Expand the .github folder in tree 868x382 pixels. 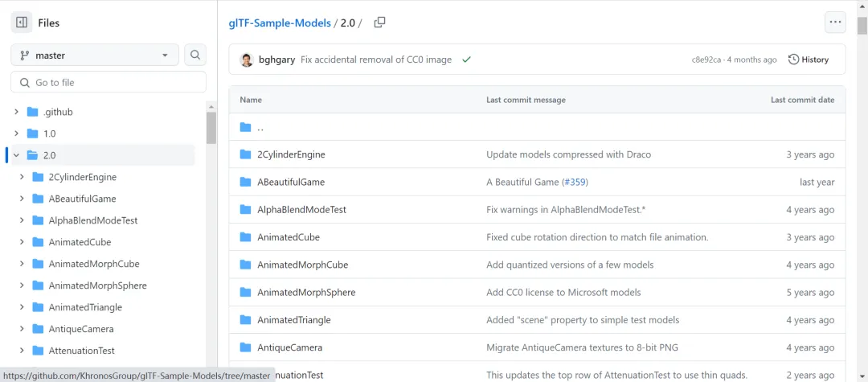coord(17,112)
